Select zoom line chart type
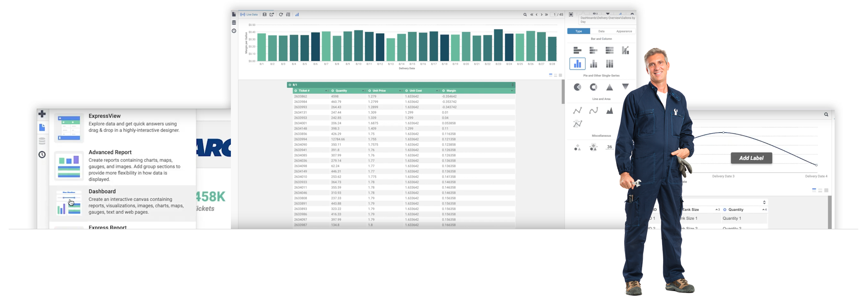Screen dimensions: 868x296 [x=577, y=124]
